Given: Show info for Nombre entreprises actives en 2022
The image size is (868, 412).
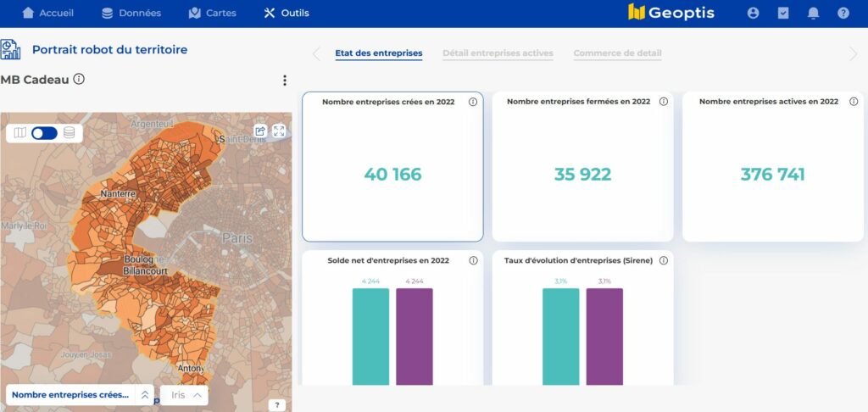Looking at the screenshot, I should pyautogui.click(x=854, y=102).
